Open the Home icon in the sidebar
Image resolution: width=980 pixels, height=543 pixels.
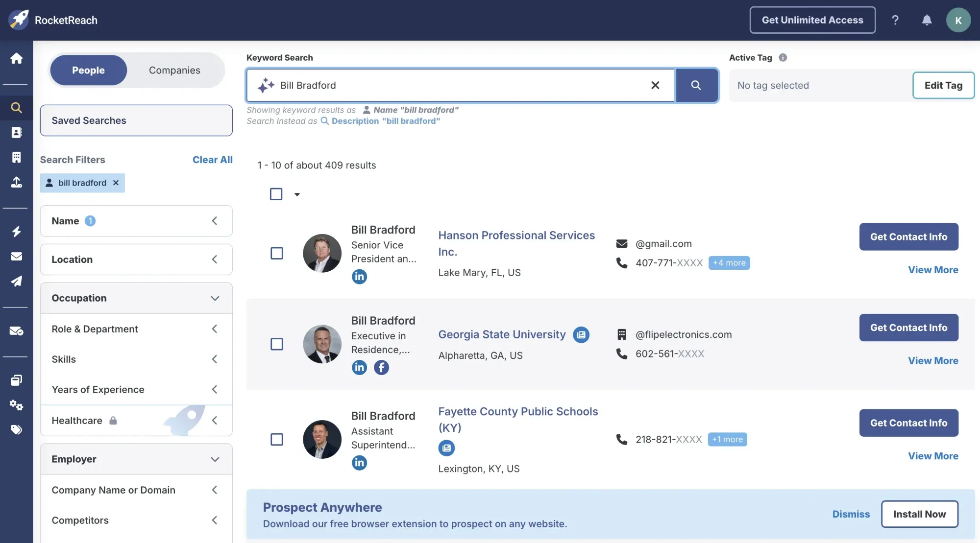tap(16, 58)
